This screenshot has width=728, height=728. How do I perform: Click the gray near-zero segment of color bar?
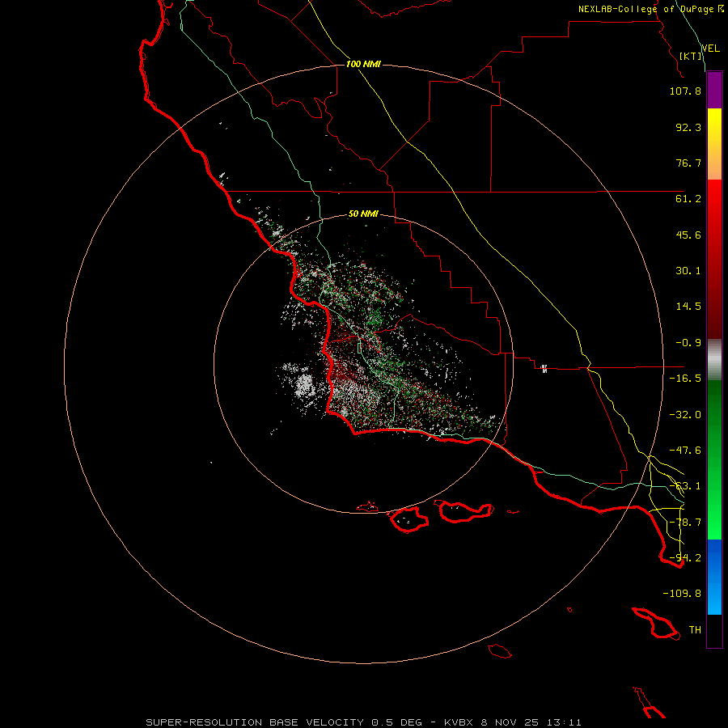coord(714,360)
